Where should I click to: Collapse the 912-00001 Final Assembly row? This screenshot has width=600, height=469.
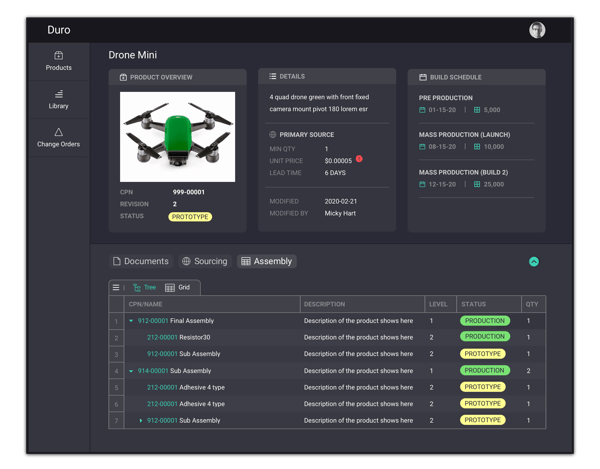point(131,321)
